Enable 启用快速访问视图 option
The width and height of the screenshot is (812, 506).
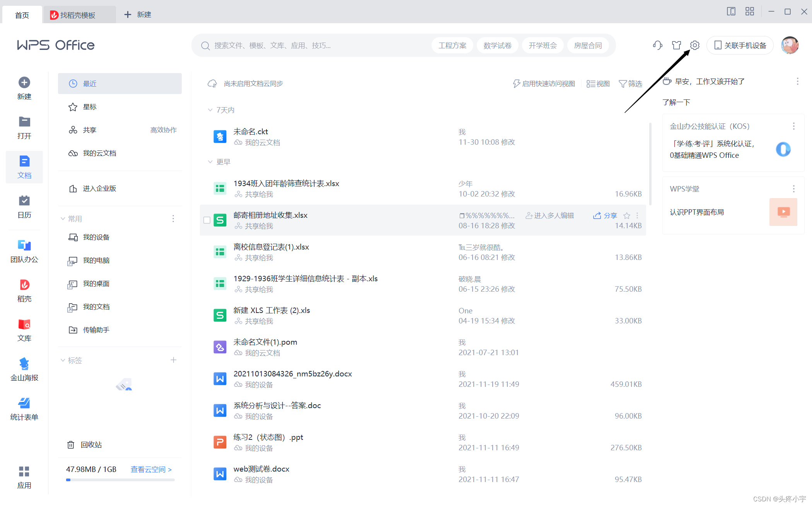click(544, 84)
